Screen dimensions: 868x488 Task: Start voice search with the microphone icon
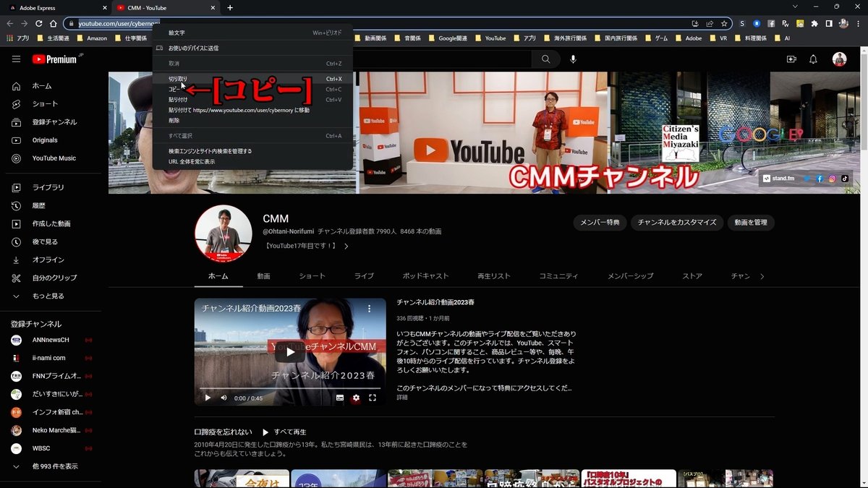click(573, 59)
